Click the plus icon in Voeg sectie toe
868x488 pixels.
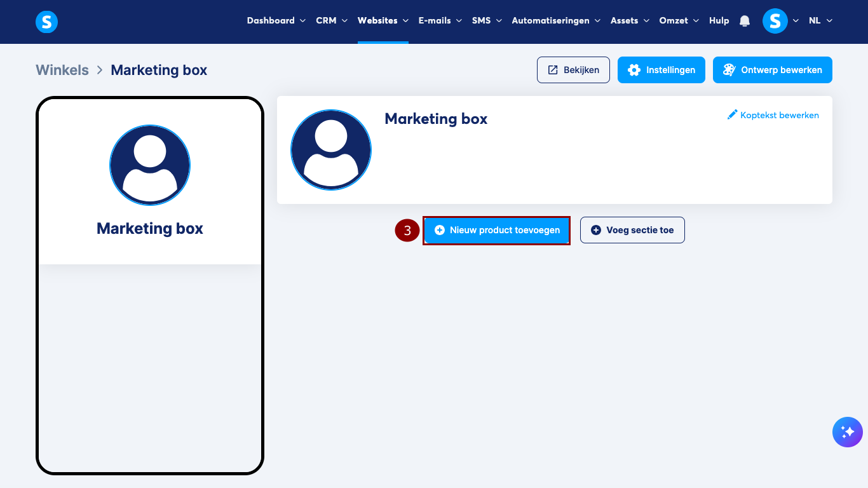coord(596,230)
